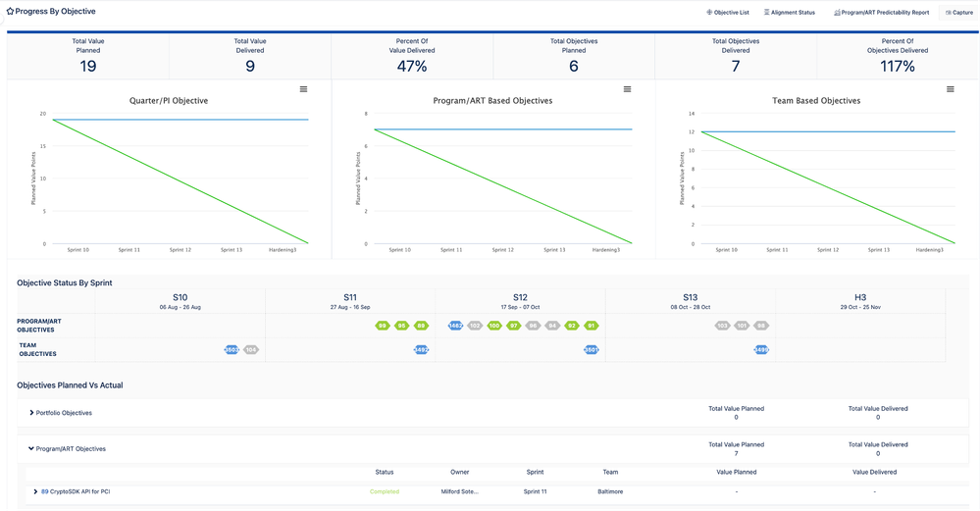The image size is (980, 511).
Task: Open objective link number 89
Action: (44, 491)
